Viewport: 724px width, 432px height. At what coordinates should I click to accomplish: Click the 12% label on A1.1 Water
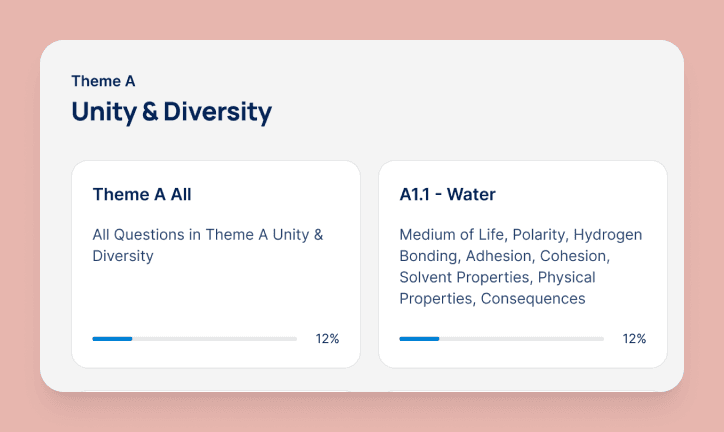point(634,339)
